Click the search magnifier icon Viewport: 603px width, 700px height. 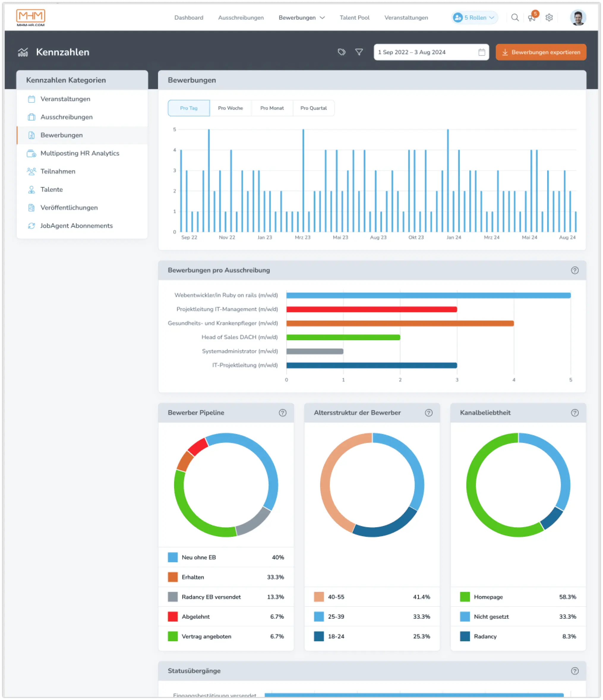point(515,18)
